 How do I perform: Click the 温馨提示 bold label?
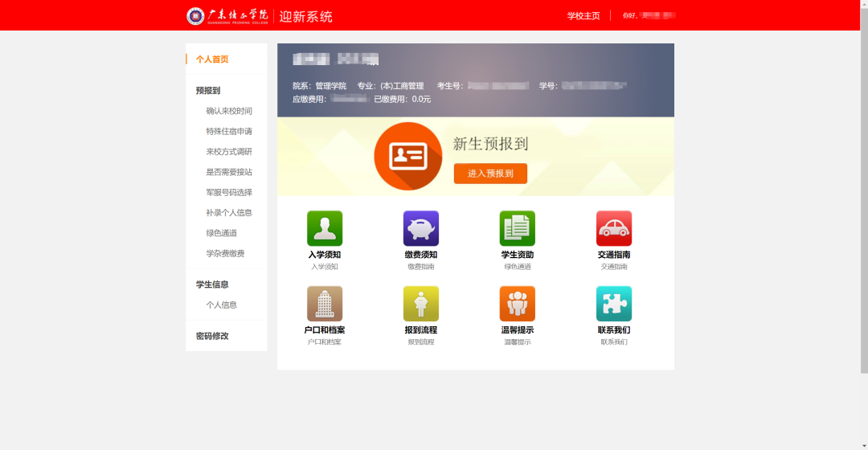[517, 330]
